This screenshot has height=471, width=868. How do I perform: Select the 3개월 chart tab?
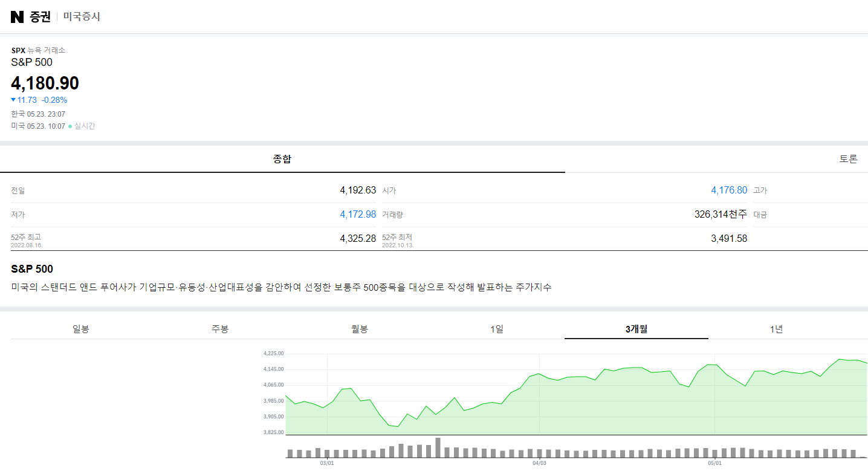636,329
